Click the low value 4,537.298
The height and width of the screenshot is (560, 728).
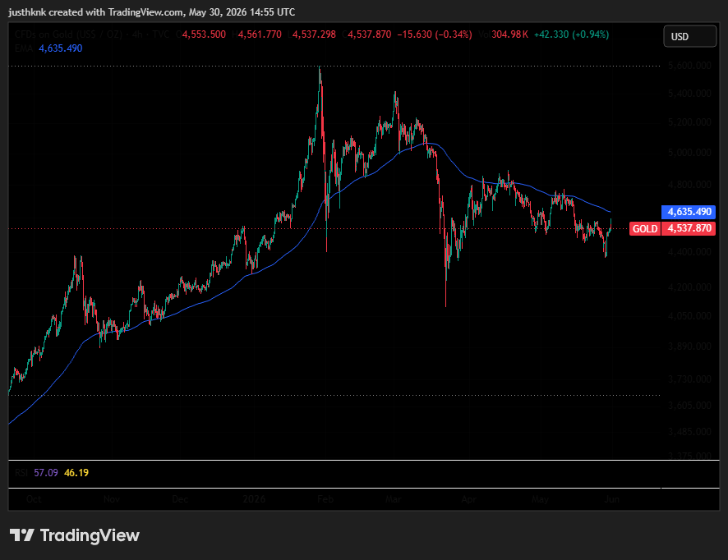314,34
